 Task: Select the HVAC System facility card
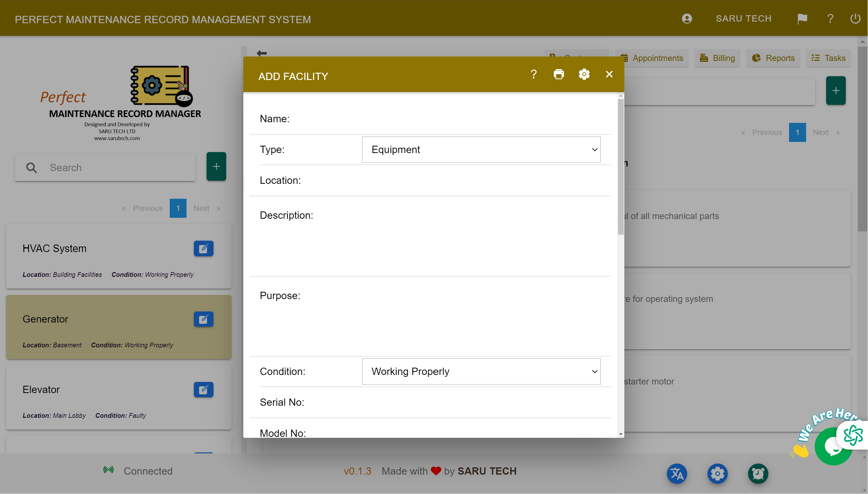pos(119,257)
